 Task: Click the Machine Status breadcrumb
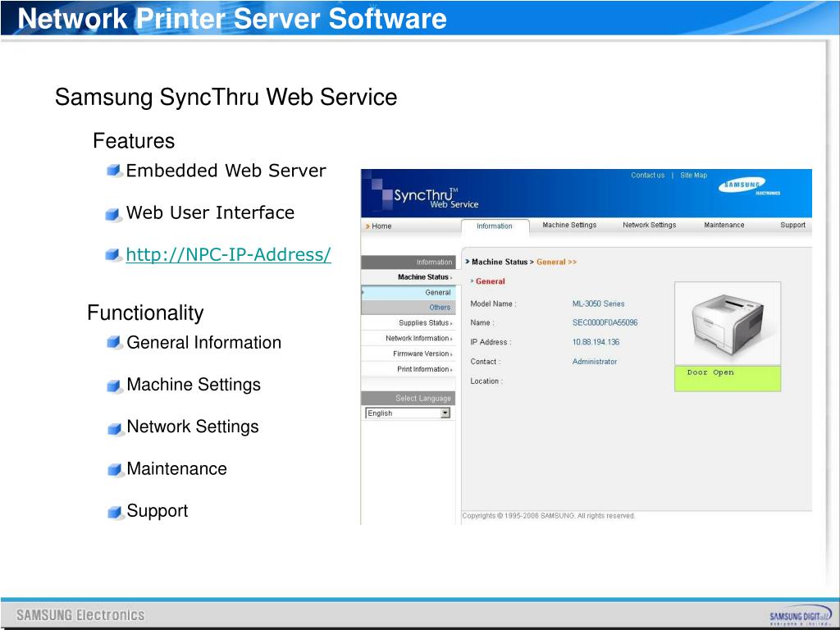click(x=500, y=262)
